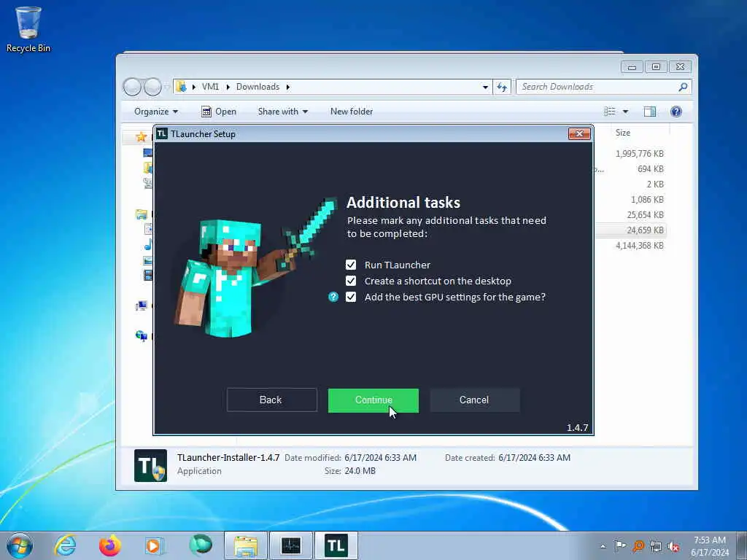Click the muted volume tray icon

tap(673, 545)
